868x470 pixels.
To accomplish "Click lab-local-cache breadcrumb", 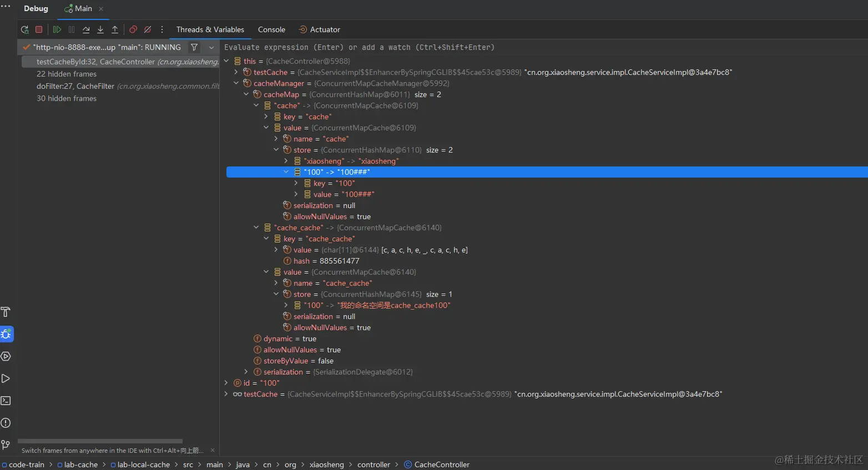I will tap(140, 464).
